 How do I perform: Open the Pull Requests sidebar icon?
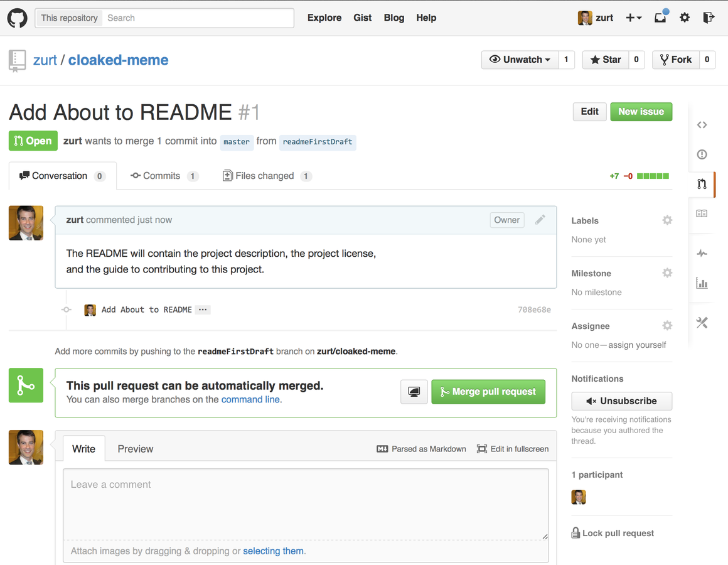coord(702,184)
